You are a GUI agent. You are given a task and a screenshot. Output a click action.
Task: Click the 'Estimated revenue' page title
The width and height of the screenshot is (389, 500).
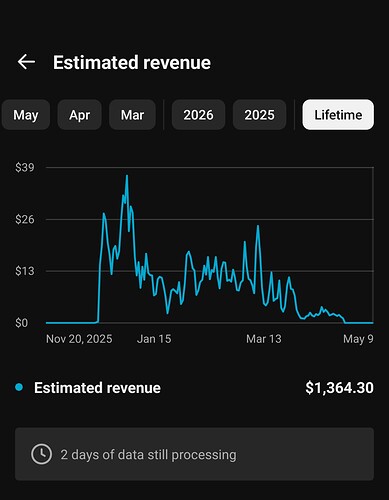tap(132, 63)
